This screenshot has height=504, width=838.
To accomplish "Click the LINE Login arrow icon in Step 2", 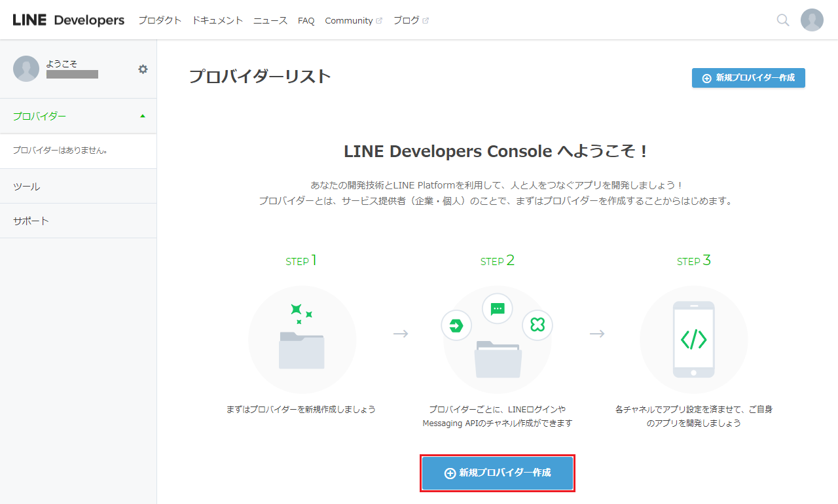I will click(456, 325).
